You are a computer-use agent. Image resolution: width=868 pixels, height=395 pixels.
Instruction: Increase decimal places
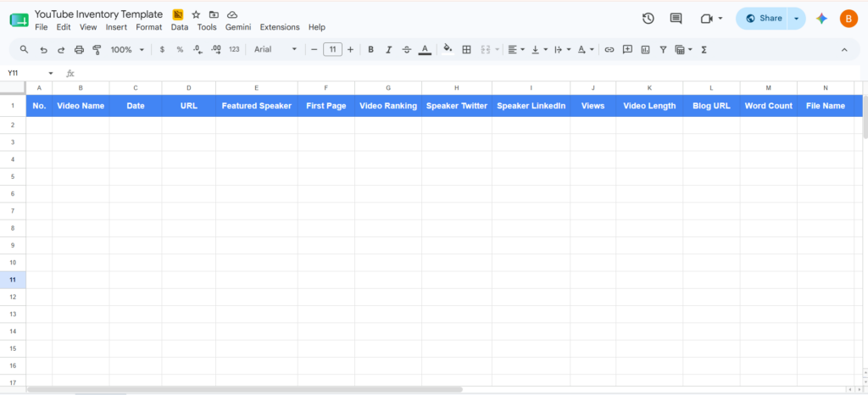(216, 50)
